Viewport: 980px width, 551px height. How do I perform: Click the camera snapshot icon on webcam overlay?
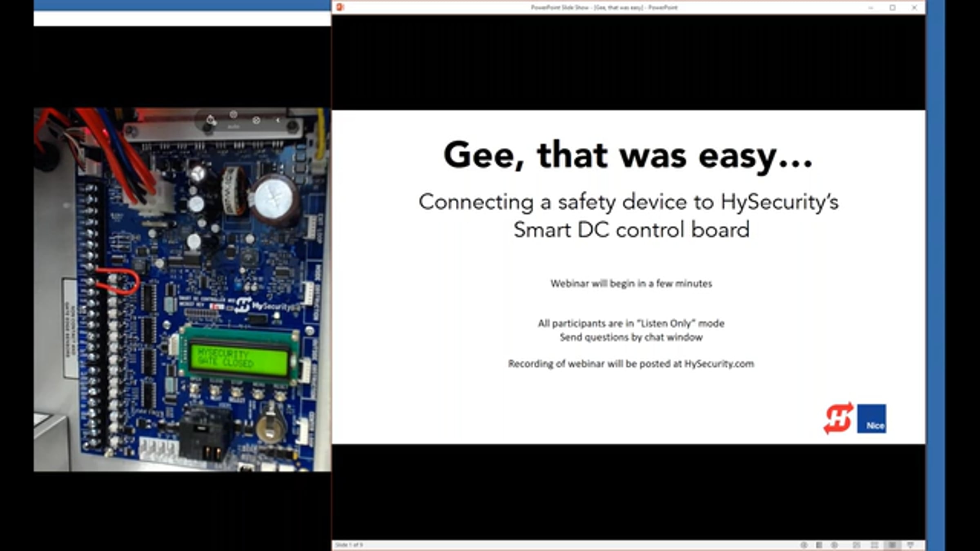point(210,120)
